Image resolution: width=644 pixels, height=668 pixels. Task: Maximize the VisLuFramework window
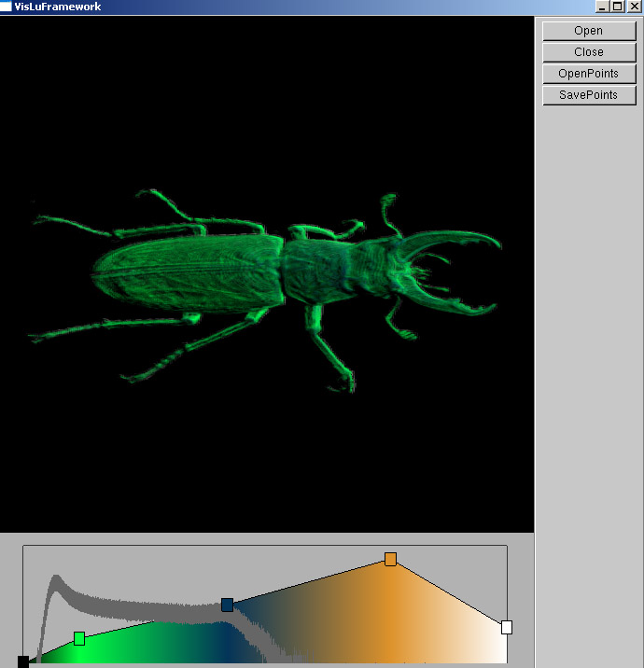tap(617, 7)
